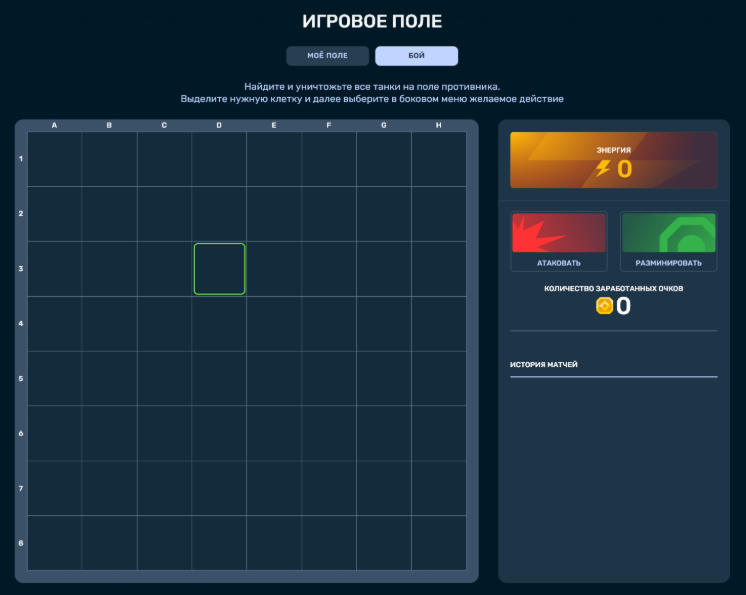746x595 pixels.
Task: Select grid cell D4
Action: pyautogui.click(x=219, y=323)
